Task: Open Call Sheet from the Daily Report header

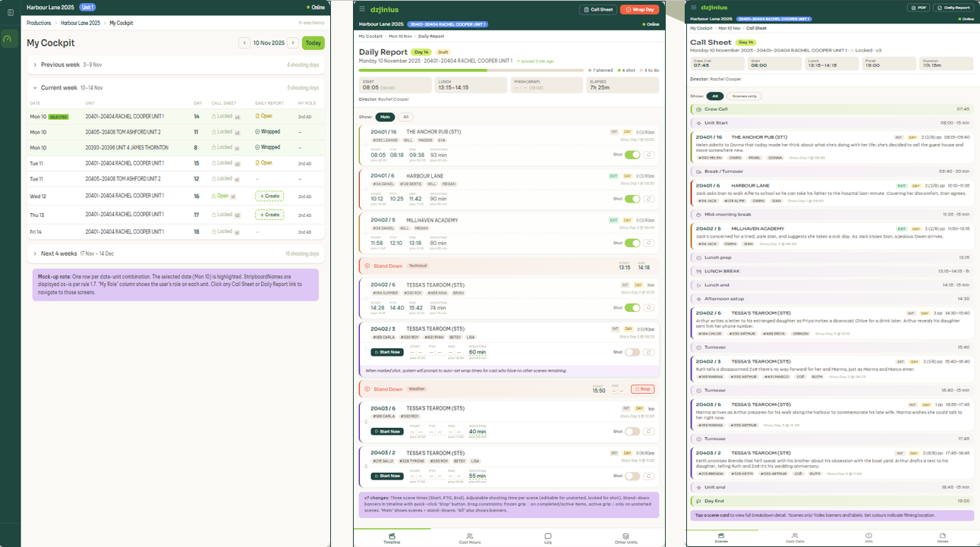Action: (x=598, y=10)
